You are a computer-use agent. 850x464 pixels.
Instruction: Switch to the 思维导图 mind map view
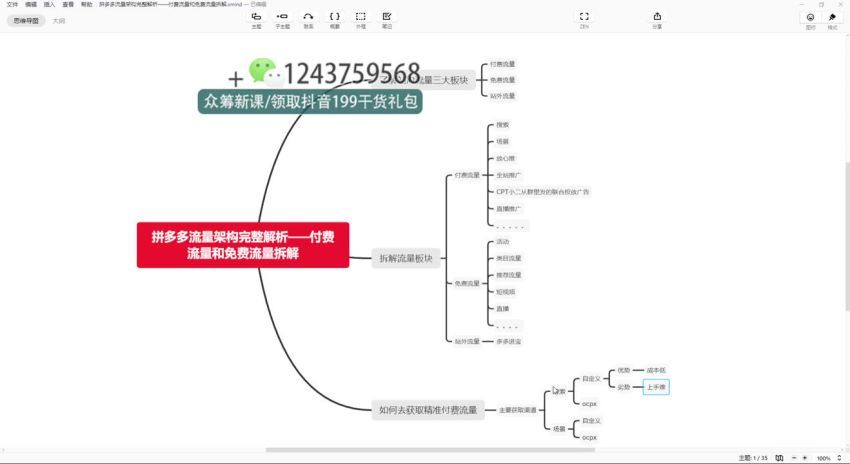tap(26, 21)
